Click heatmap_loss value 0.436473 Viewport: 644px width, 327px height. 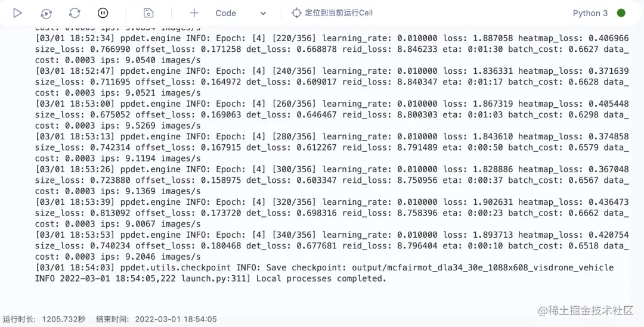pos(609,203)
